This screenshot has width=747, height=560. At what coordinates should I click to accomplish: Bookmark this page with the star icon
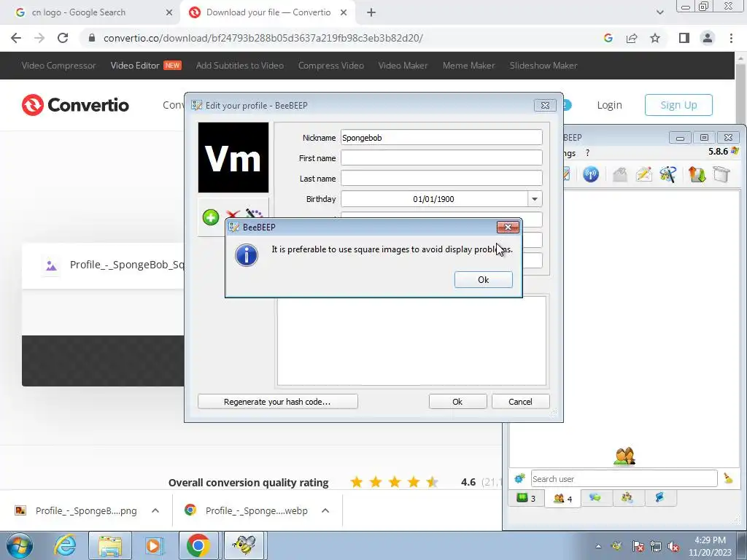(655, 38)
